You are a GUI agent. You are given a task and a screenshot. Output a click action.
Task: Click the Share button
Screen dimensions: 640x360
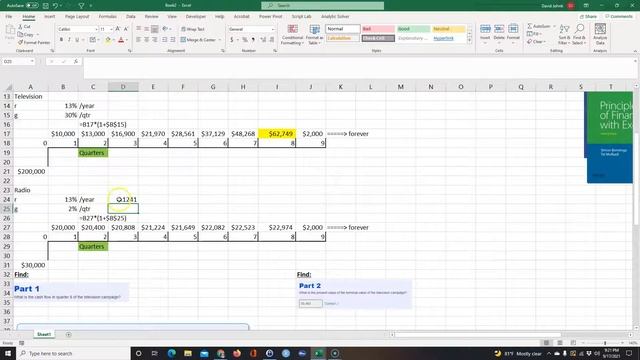(589, 16)
